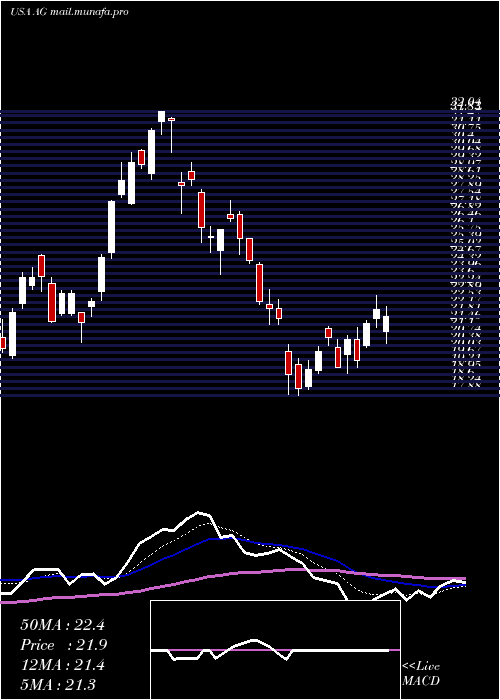Image resolution: width=500 pixels, height=700 pixels.
Task: Select the '5MA : 21.3' label
Action: (58, 684)
